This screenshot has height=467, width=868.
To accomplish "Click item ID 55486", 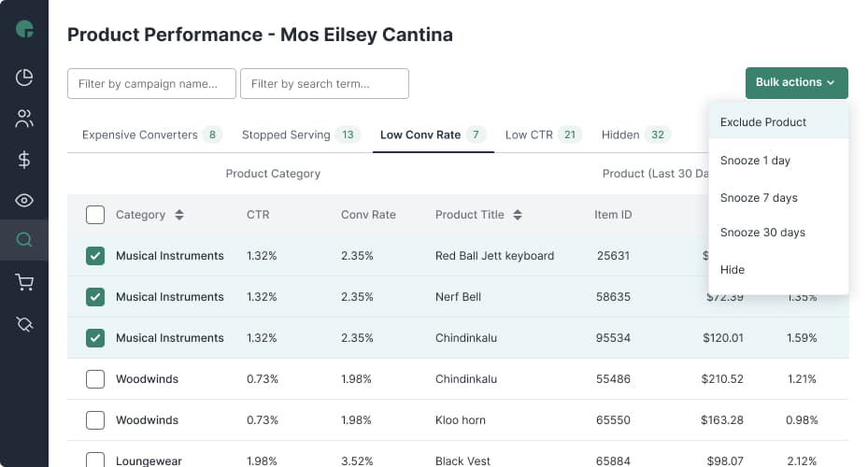I will point(613,379).
